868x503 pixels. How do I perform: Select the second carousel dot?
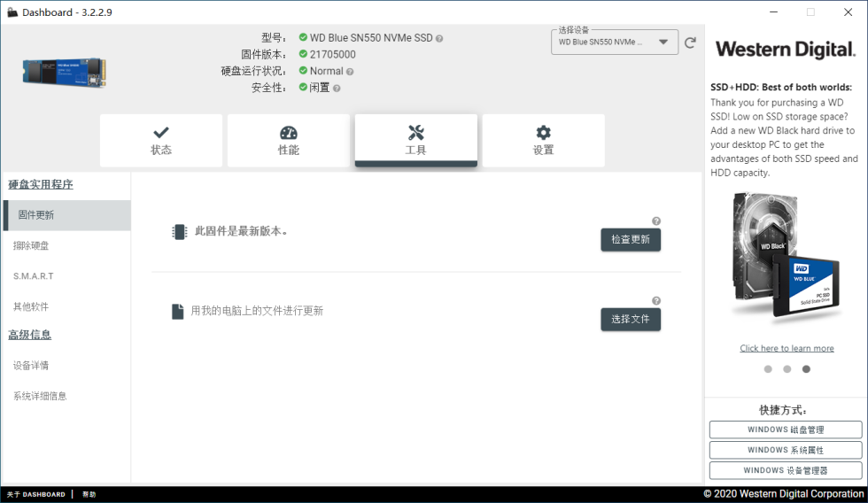click(787, 369)
